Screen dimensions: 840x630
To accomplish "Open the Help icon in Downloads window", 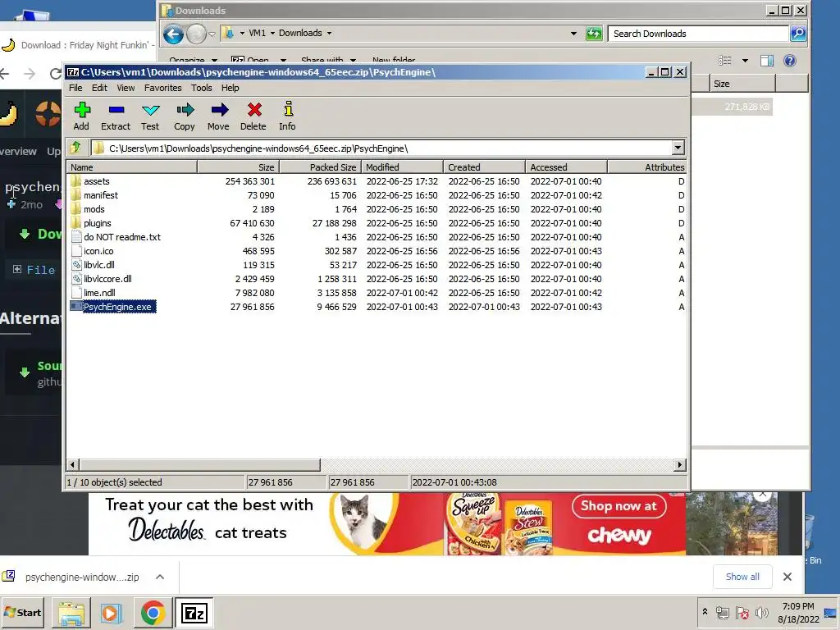I will pos(790,61).
